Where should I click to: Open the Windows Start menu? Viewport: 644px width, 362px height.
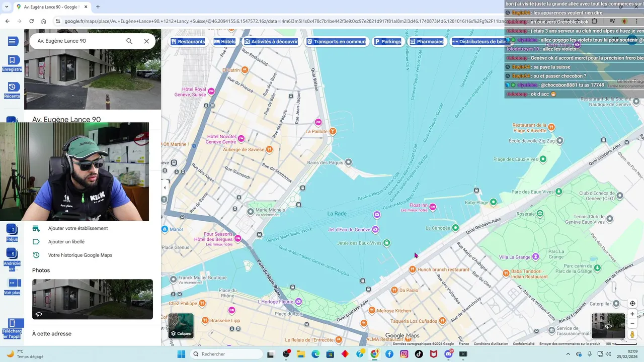click(x=181, y=354)
